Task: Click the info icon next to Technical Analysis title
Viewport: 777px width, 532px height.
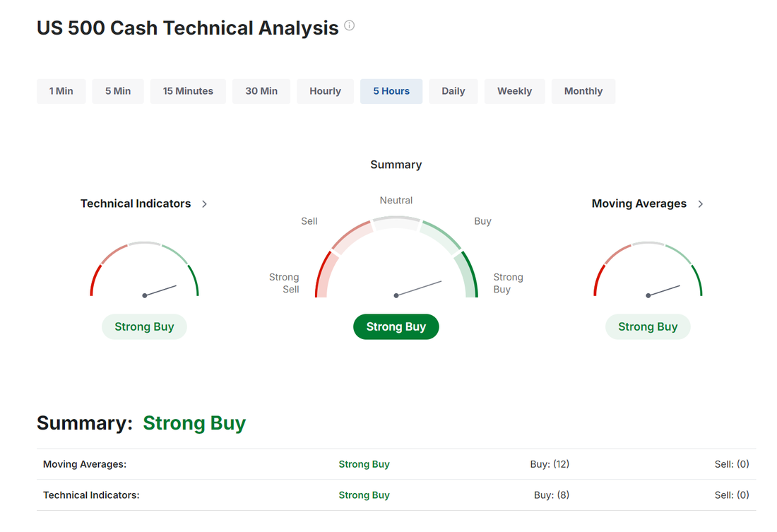Action: (350, 25)
